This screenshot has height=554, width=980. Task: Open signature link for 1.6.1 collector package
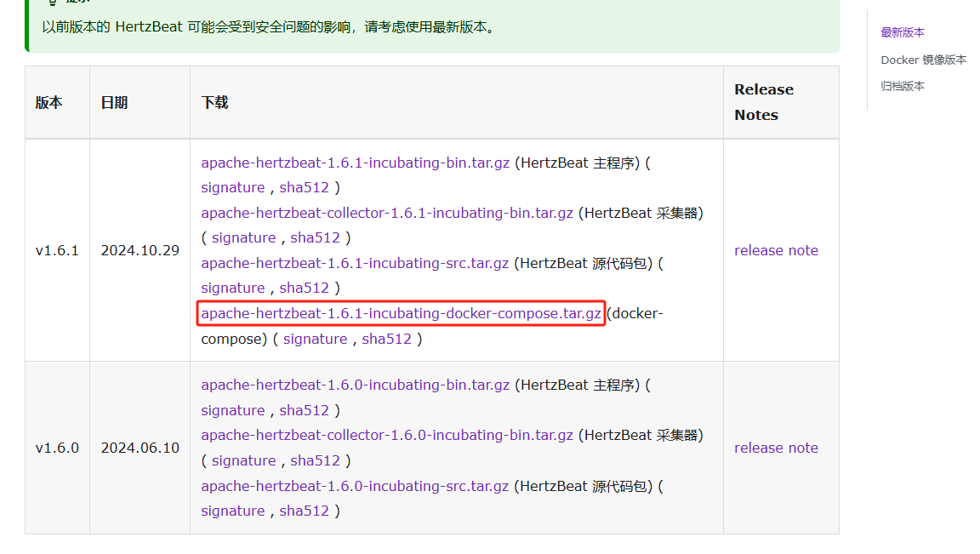pos(244,237)
